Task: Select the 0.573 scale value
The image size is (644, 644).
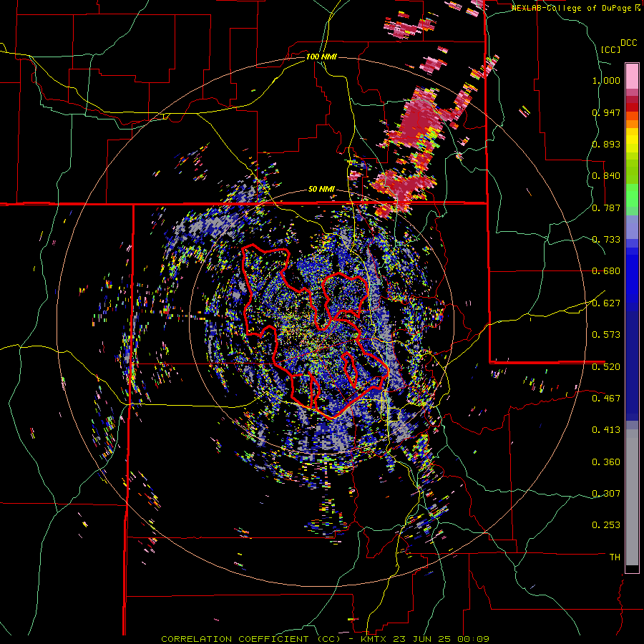Action: [x=606, y=335]
